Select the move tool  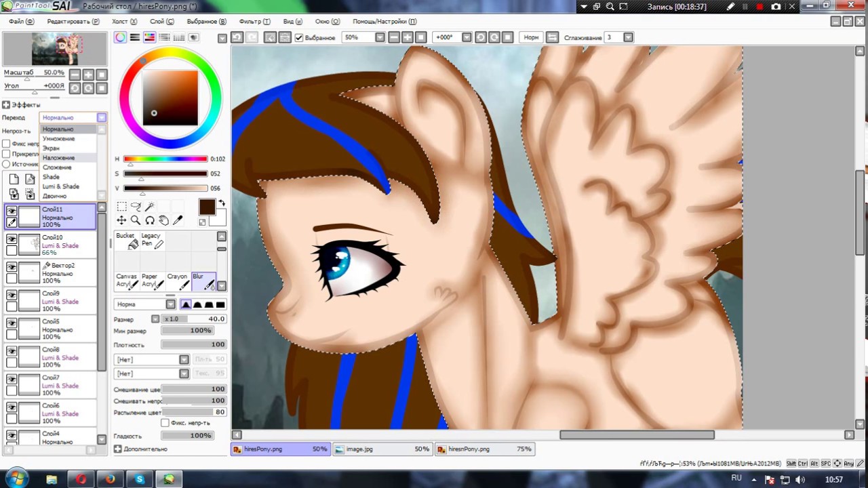(121, 220)
